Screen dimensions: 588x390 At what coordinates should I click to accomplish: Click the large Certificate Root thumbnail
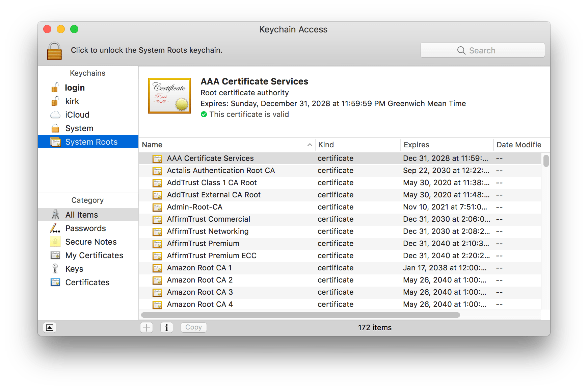pos(169,96)
